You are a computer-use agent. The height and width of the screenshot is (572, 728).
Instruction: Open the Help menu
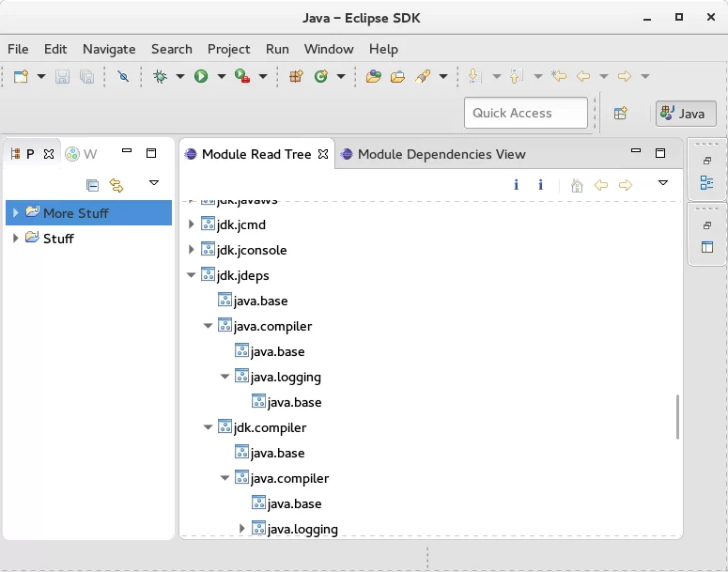click(383, 49)
